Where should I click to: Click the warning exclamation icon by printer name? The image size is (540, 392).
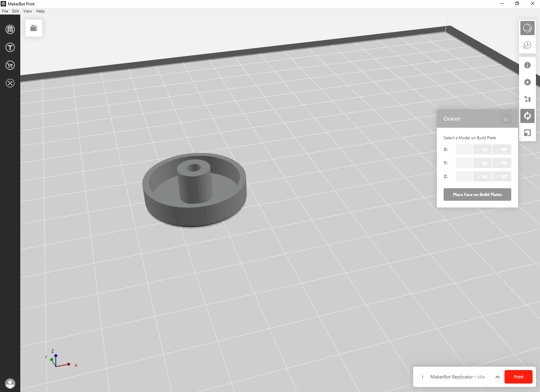[x=423, y=377]
